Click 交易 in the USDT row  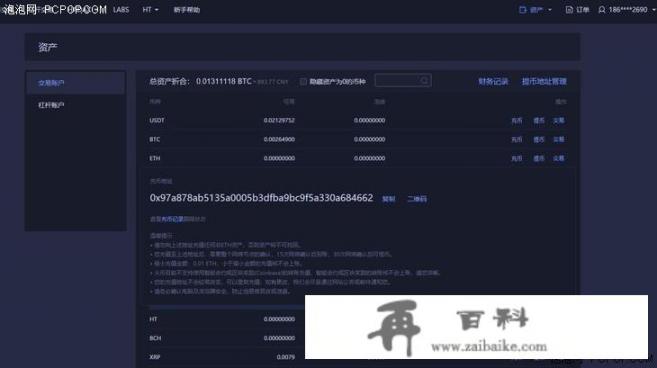(559, 121)
